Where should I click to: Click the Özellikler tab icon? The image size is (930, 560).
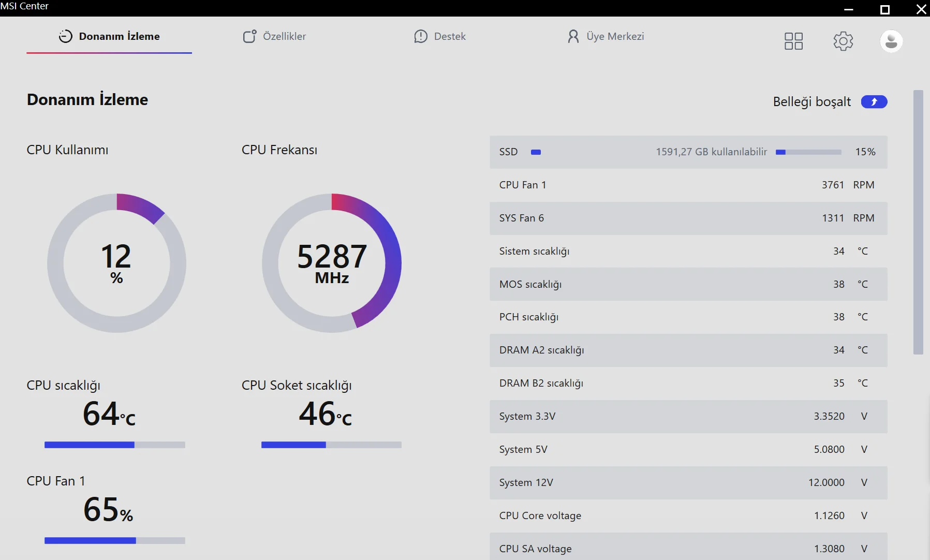click(249, 36)
